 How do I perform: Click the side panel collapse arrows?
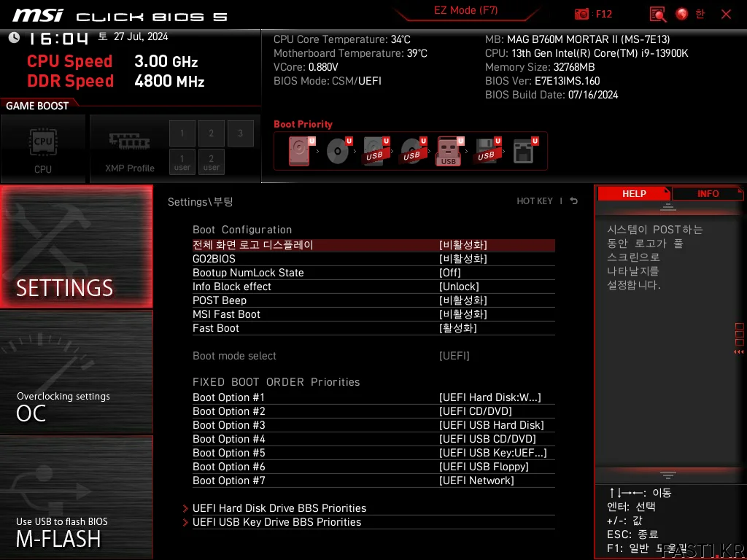click(739, 352)
